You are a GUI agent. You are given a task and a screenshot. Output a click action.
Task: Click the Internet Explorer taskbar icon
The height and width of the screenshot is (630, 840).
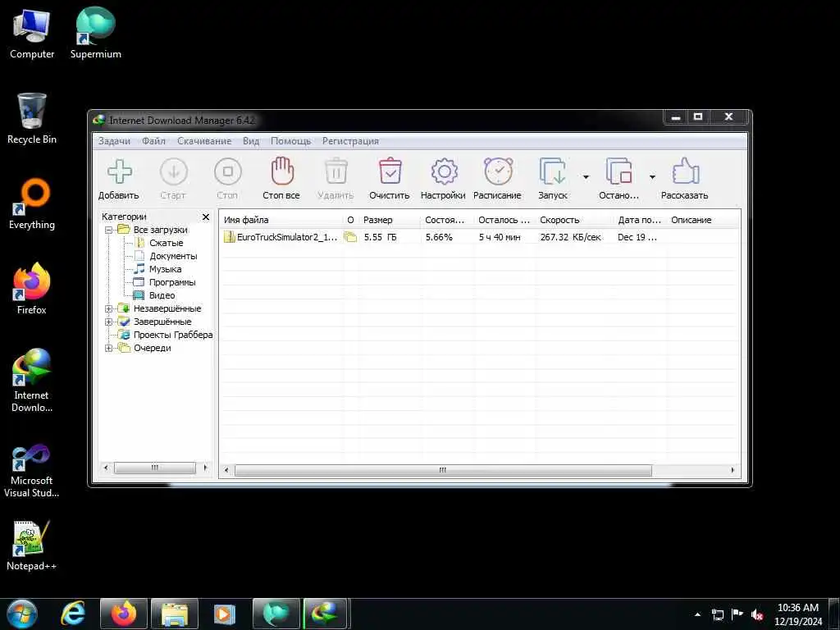tap(73, 614)
